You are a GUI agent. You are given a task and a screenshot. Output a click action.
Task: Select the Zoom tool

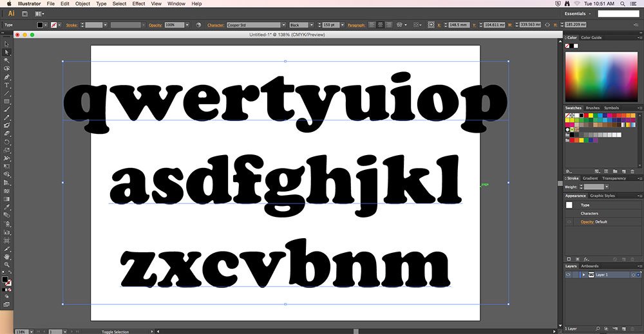pos(6,265)
